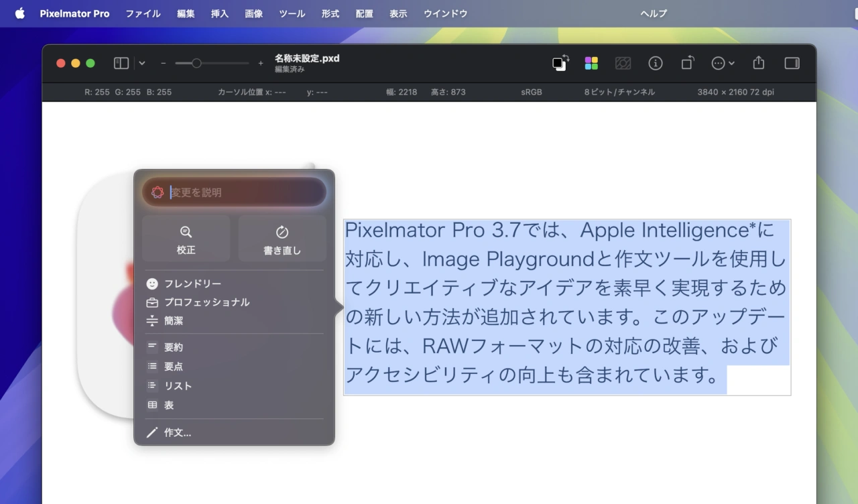Adjust the zoom slider in toolbar

click(196, 63)
